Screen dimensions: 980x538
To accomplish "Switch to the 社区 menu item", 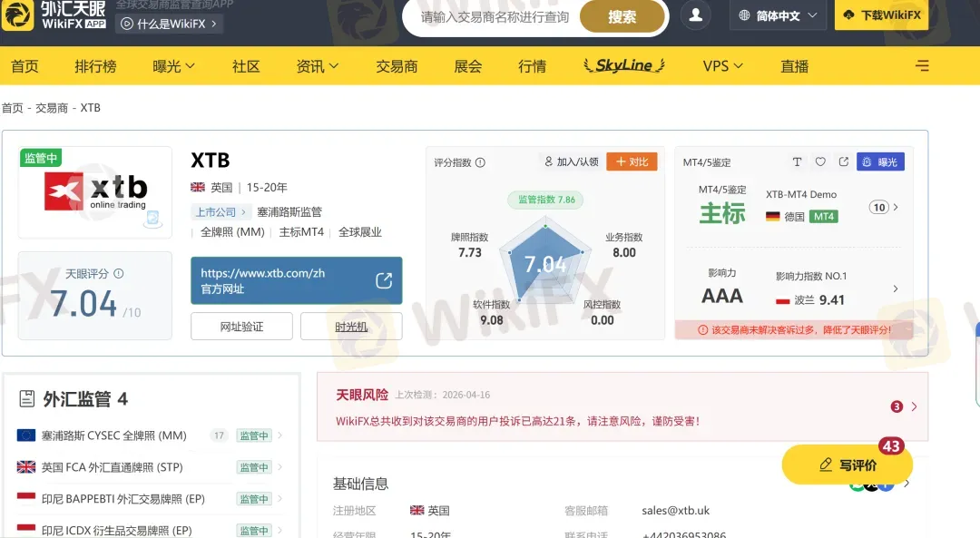I will point(244,65).
